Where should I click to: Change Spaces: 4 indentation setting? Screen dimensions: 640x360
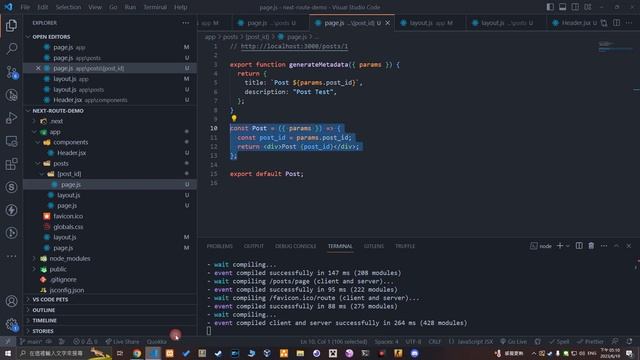tap(386, 342)
